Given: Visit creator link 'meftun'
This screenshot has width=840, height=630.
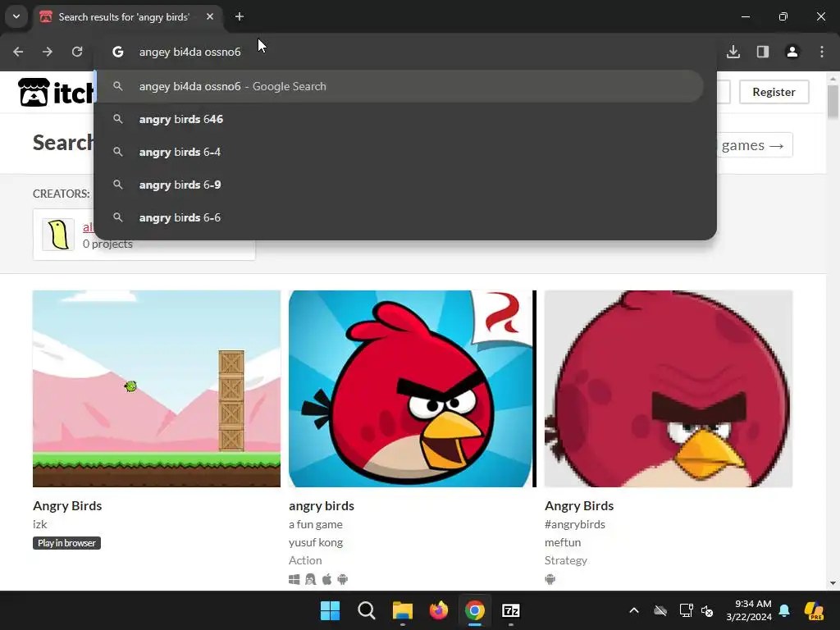Looking at the screenshot, I should point(563,543).
